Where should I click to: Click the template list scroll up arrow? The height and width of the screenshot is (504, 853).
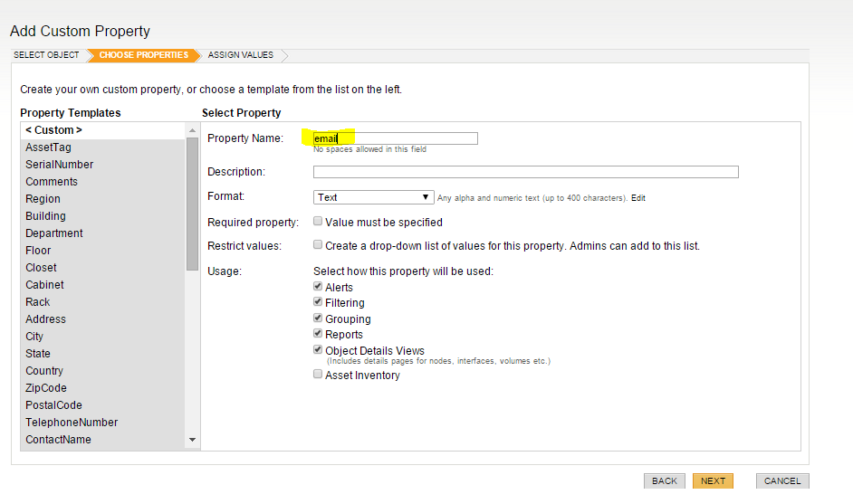tap(192, 130)
